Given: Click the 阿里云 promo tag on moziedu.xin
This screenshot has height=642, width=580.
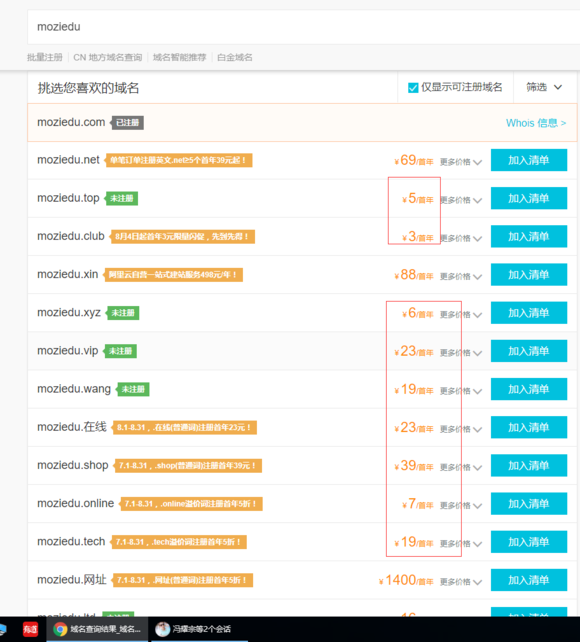Looking at the screenshot, I should pyautogui.click(x=172, y=275).
